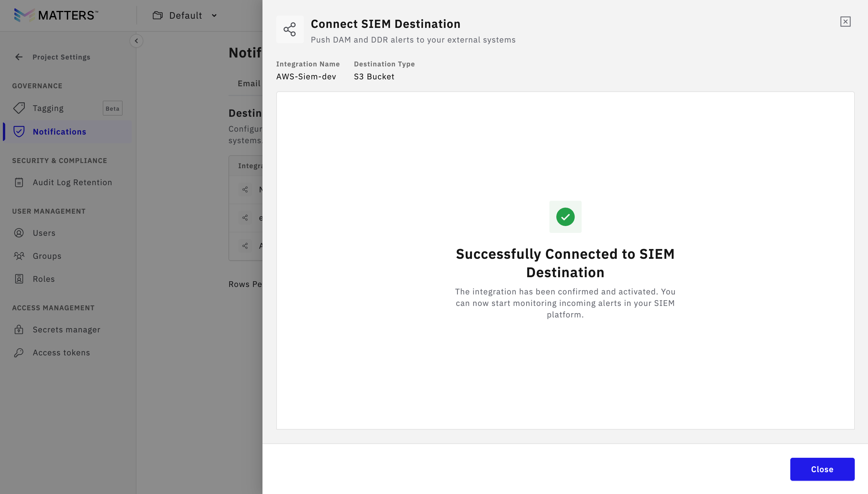The image size is (868, 494).
Task: Click the Secrets manager lock icon
Action: tap(19, 330)
